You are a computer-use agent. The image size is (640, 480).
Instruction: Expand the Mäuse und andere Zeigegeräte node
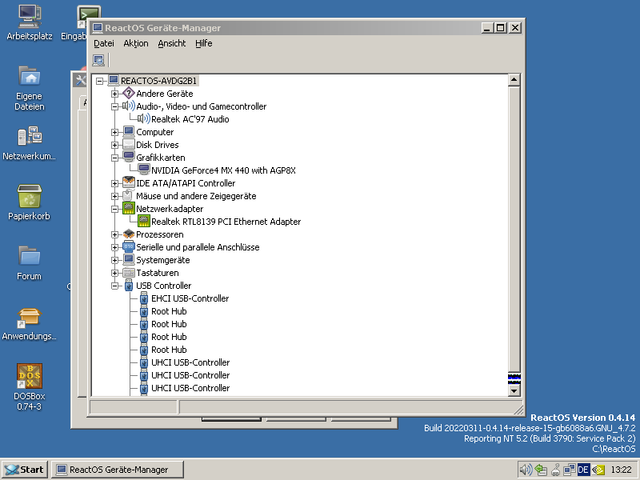click(115, 196)
